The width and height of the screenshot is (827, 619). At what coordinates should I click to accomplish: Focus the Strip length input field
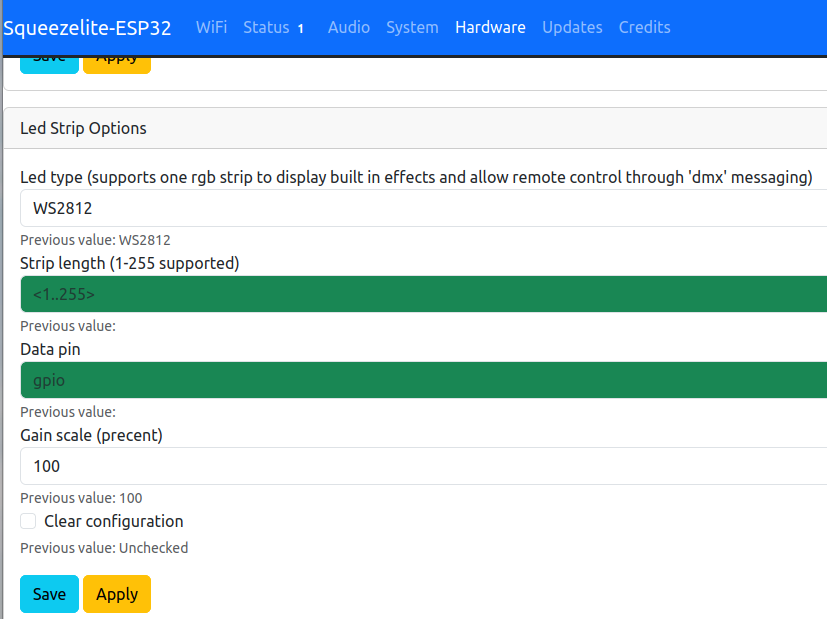pyautogui.click(x=420, y=294)
